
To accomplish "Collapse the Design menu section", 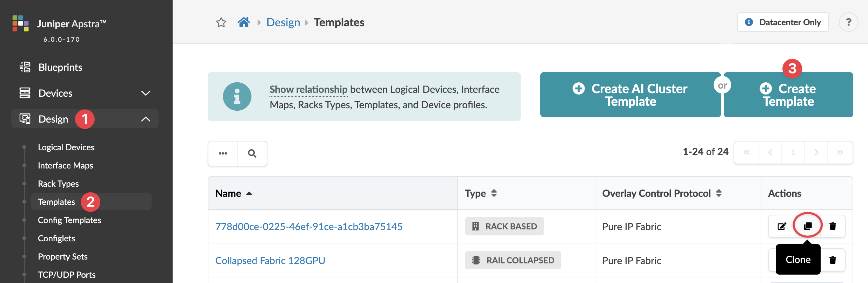I will coord(146,119).
